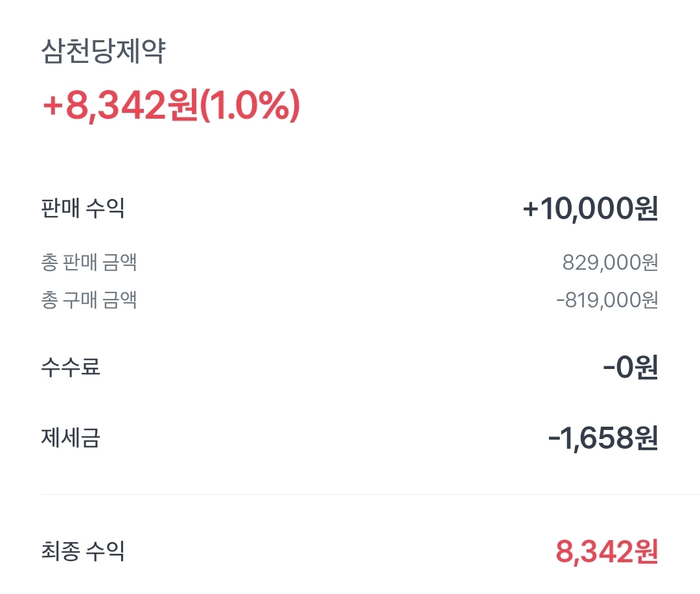
Task: Tap the plus sign before 8,342원 headline
Action: (52, 106)
